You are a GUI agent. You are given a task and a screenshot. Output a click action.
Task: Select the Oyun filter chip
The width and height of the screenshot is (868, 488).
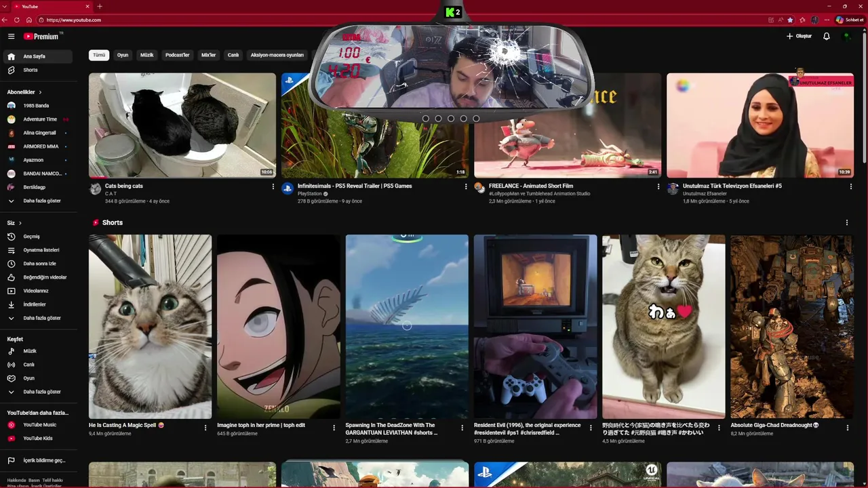pos(123,55)
